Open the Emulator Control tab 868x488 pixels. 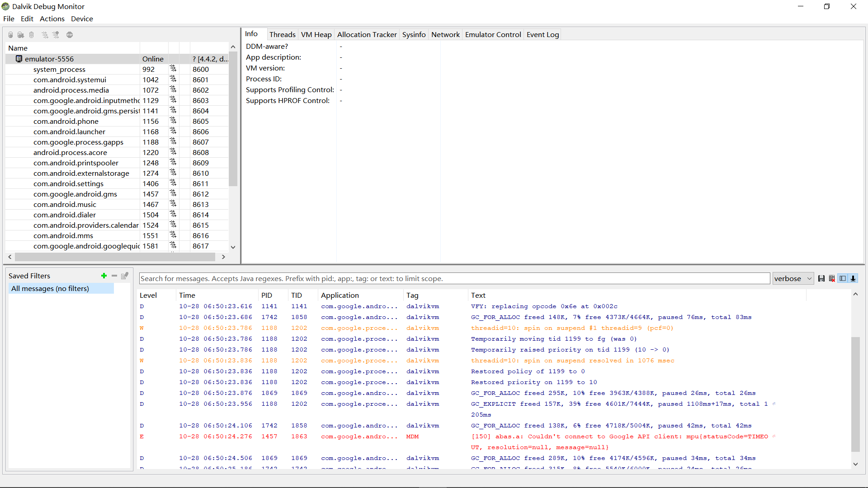tap(493, 34)
